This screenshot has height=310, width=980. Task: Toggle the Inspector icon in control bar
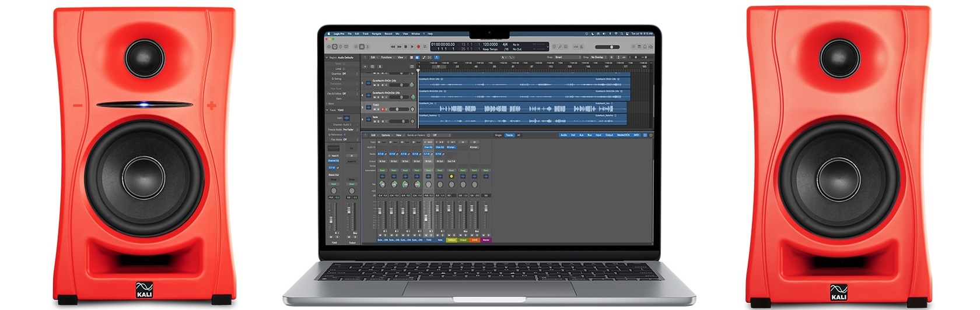(335, 47)
